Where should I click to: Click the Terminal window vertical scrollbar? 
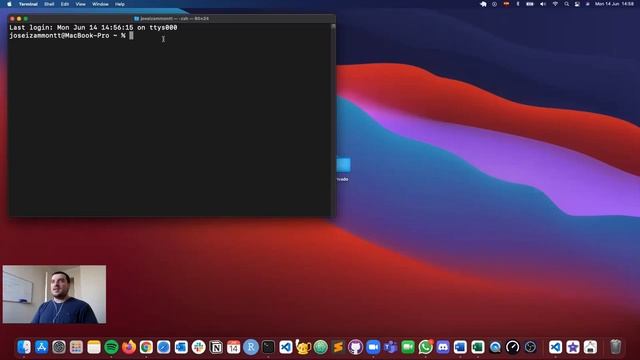[333, 119]
